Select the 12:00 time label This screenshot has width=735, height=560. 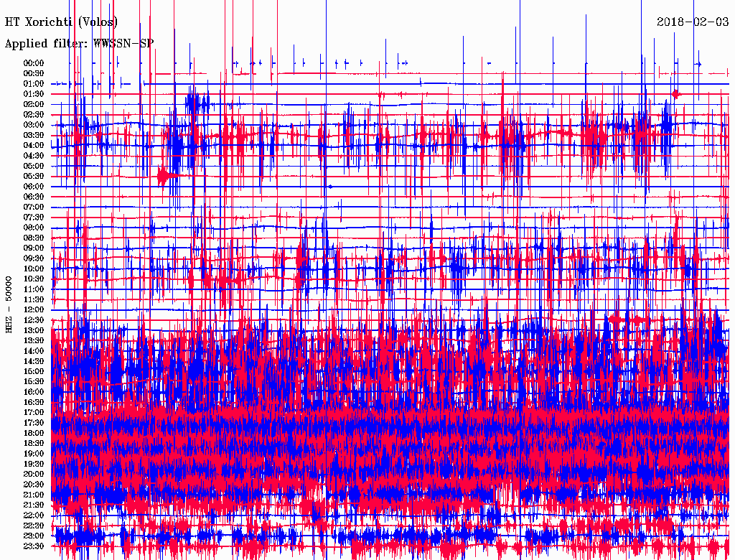coord(34,309)
